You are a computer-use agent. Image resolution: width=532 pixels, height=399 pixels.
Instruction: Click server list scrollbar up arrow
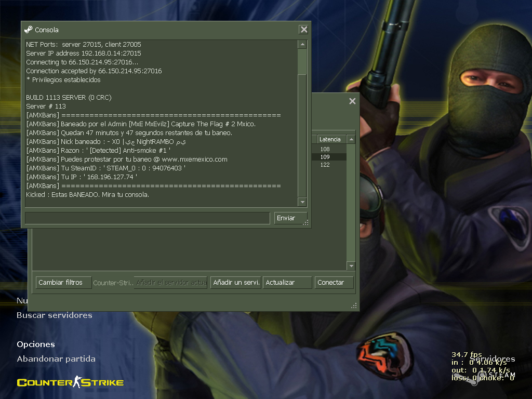coord(351,139)
